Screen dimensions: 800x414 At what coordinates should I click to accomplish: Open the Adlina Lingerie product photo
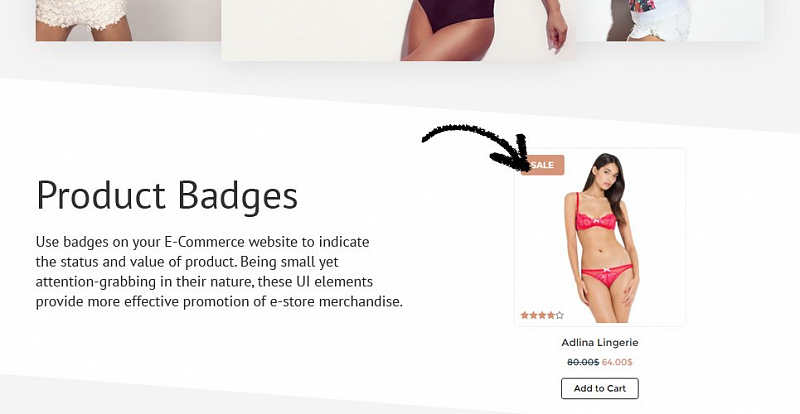coord(600,237)
